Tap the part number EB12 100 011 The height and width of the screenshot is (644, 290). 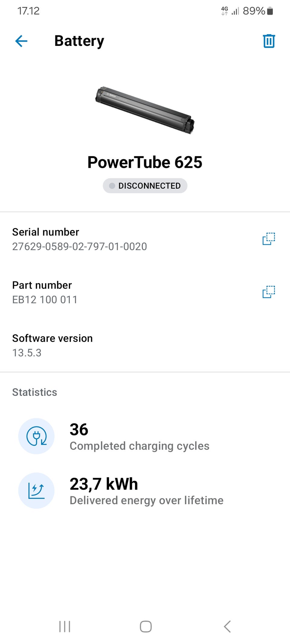tap(45, 300)
